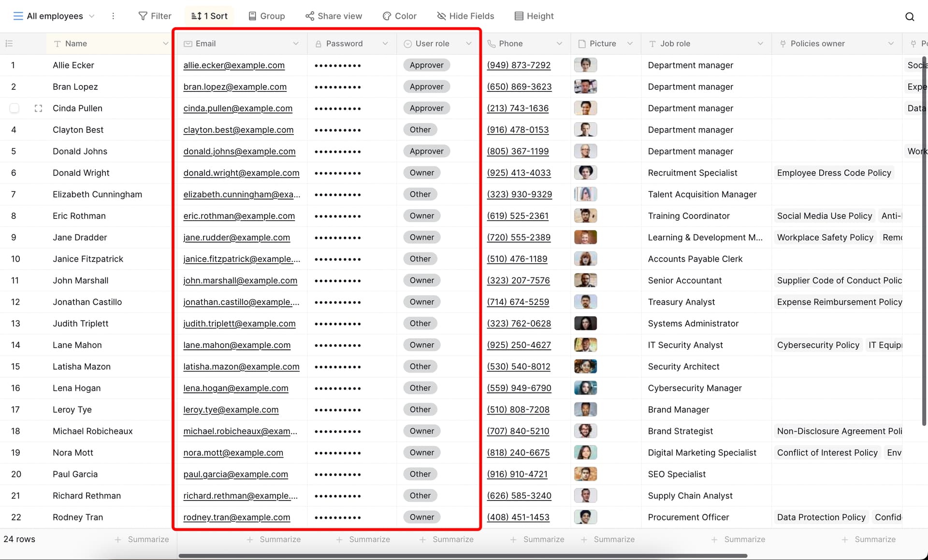The width and height of the screenshot is (928, 560).
Task: Expand the User role column menu
Action: click(x=469, y=43)
